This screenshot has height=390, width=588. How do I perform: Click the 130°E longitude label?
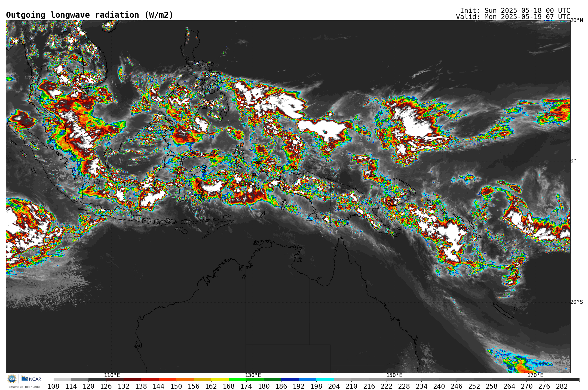[253, 375]
